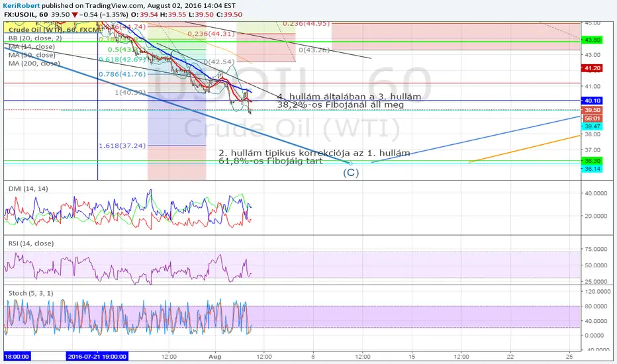Select the MA (200, close) indicator label

[x=34, y=63]
